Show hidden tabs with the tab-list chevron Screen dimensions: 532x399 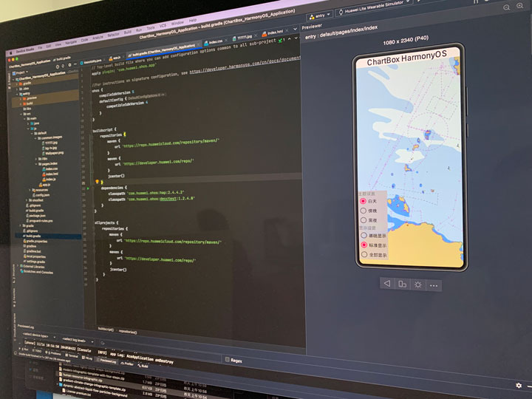coord(295,29)
